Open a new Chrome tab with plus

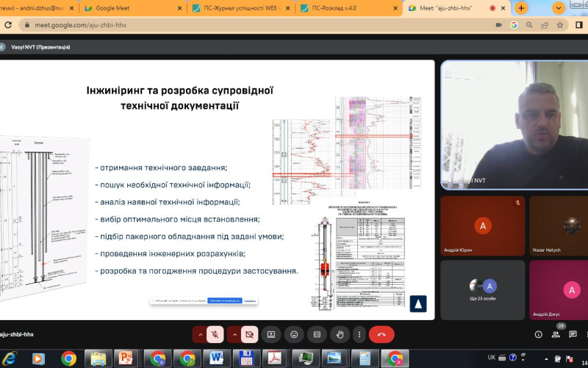click(x=521, y=8)
